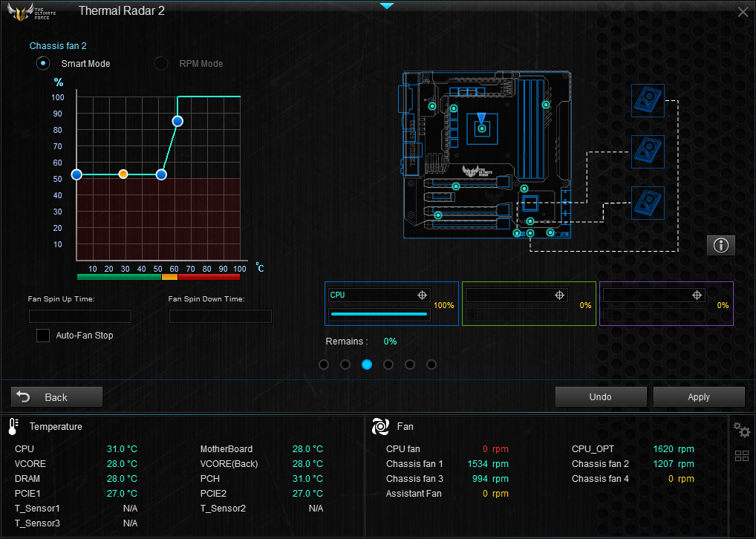Click the VCORE(Back) label
This screenshot has height=539, width=756.
point(229,464)
